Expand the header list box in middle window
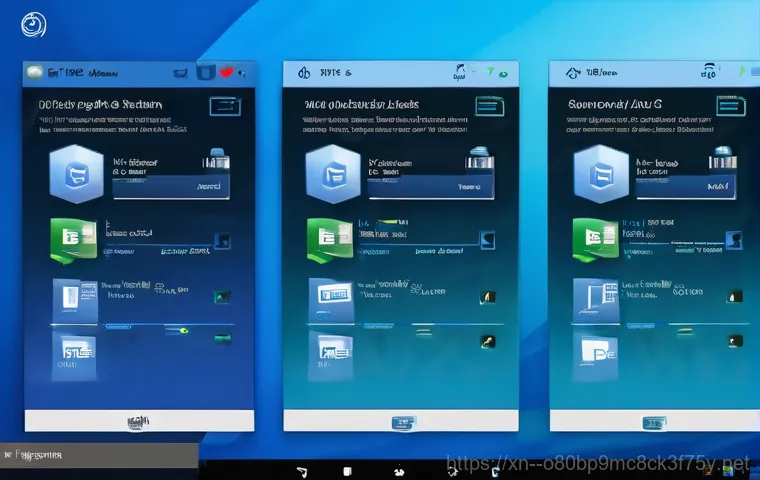 pyautogui.click(x=486, y=107)
